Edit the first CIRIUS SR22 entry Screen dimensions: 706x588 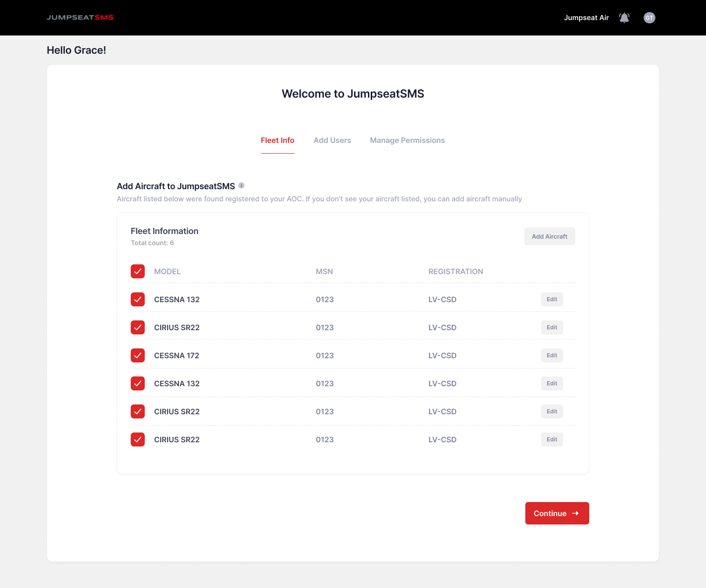[x=552, y=327]
